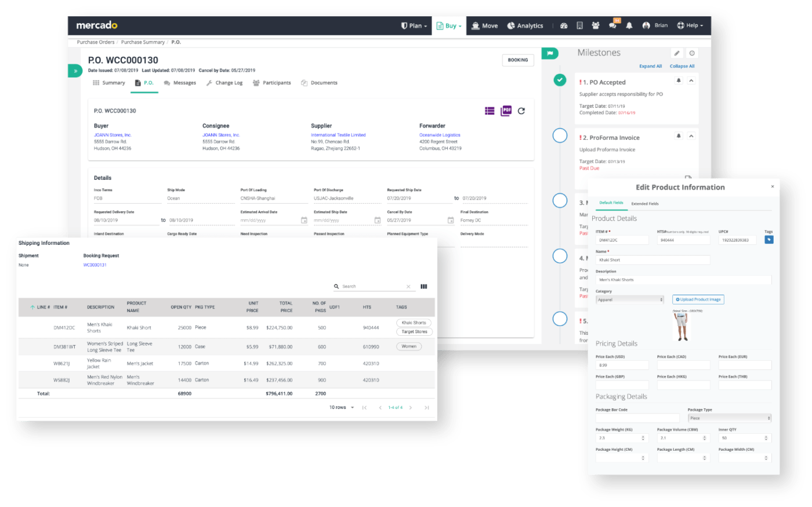Open the Summary tab
Image resolution: width=812 pixels, height=507 pixels.
pos(109,83)
